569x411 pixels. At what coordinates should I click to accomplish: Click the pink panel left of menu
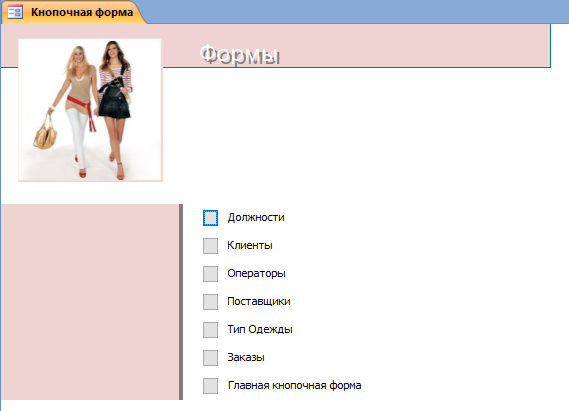pyautogui.click(x=90, y=302)
